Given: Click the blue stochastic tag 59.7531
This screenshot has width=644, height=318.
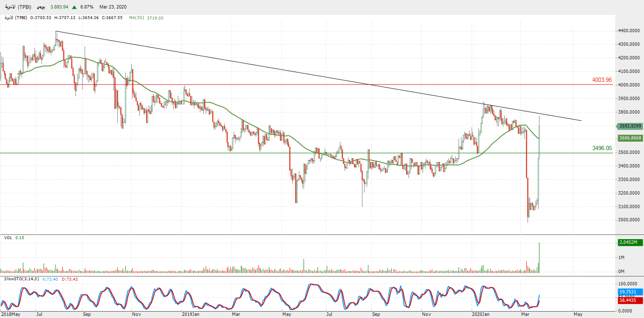Looking at the screenshot, I should [631, 292].
